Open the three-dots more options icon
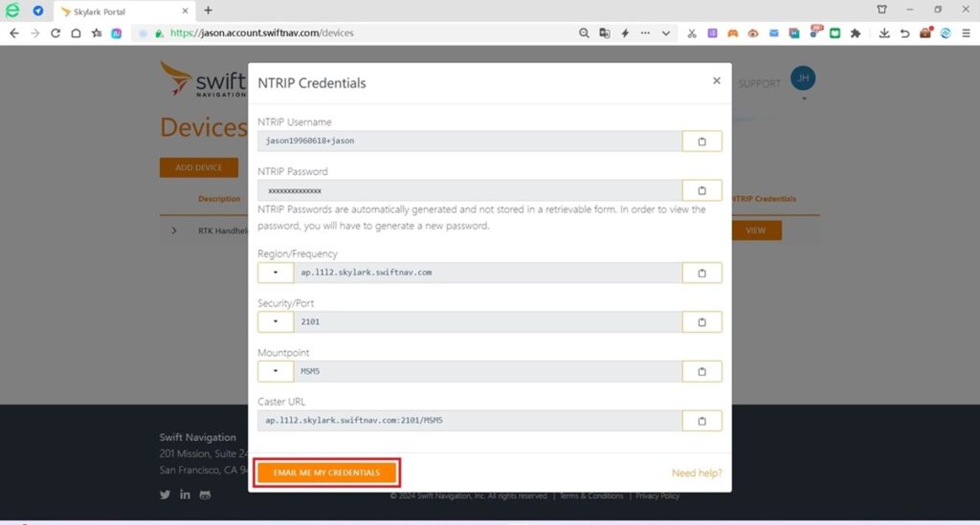The image size is (980, 525). 645,33
